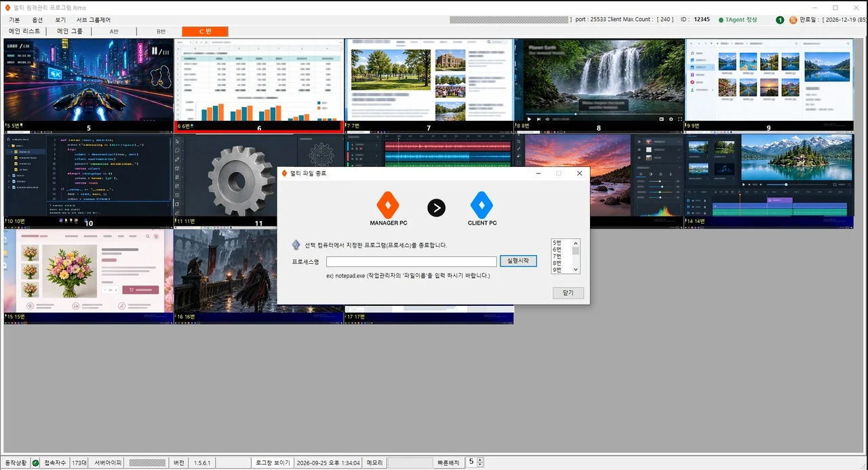Increase the 빠른배치 spinner value
This screenshot has height=470, width=868.
(x=481, y=460)
